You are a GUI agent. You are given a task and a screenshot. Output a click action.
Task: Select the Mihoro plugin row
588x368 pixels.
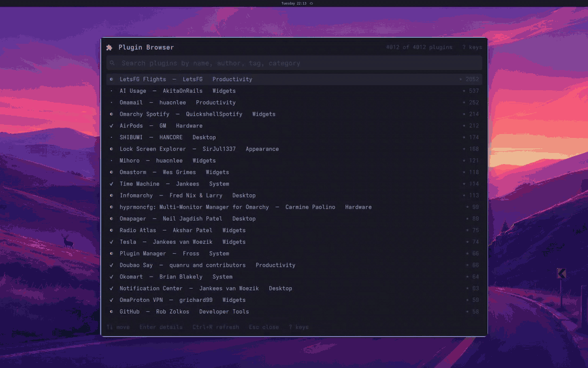click(x=295, y=161)
